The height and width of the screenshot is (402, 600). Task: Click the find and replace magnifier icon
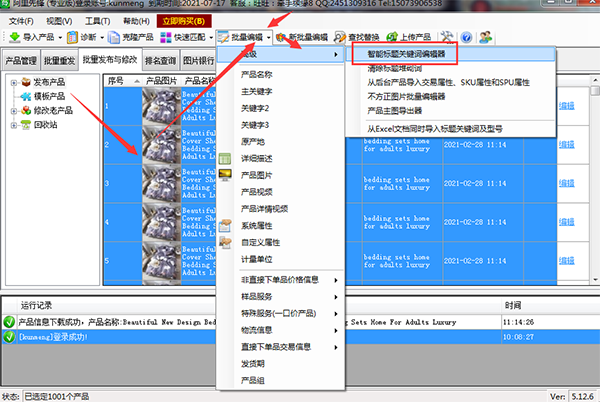tap(339, 37)
